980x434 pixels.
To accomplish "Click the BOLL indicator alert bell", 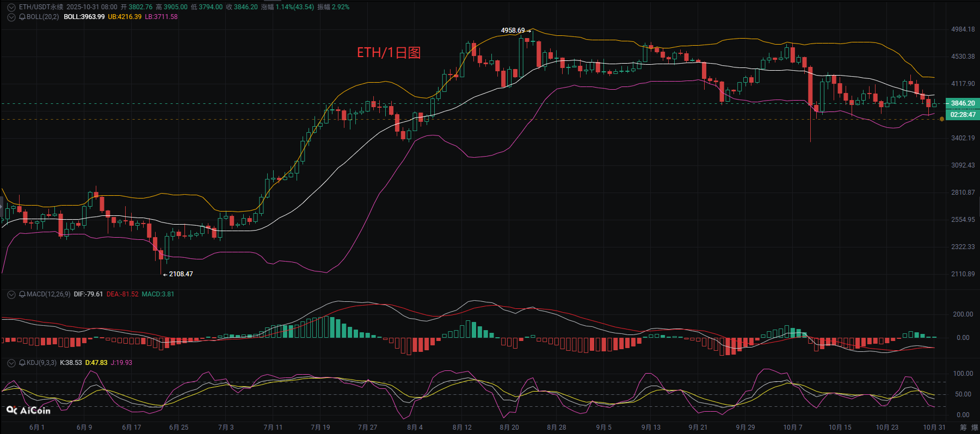I will 22,17.
